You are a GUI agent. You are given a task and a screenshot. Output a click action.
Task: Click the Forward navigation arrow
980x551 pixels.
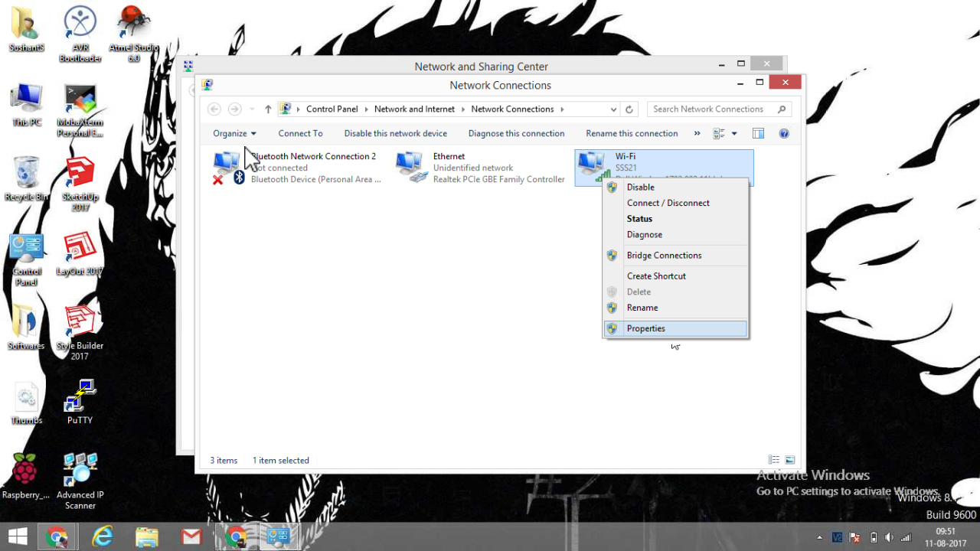(x=235, y=109)
